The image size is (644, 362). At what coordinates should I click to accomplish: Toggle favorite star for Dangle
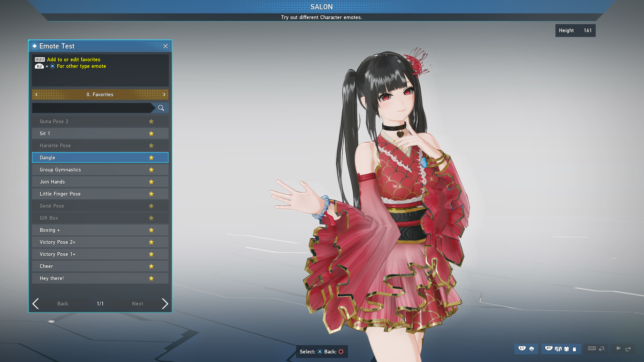[x=151, y=158]
